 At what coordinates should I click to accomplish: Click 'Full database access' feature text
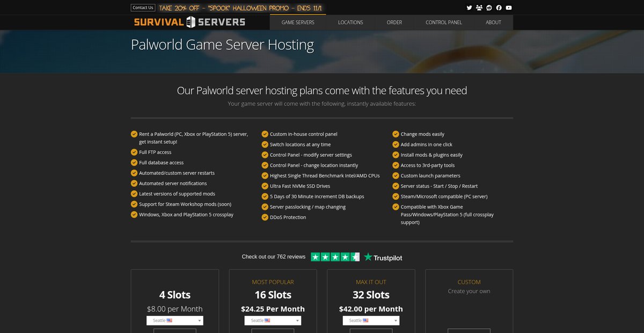click(x=161, y=163)
